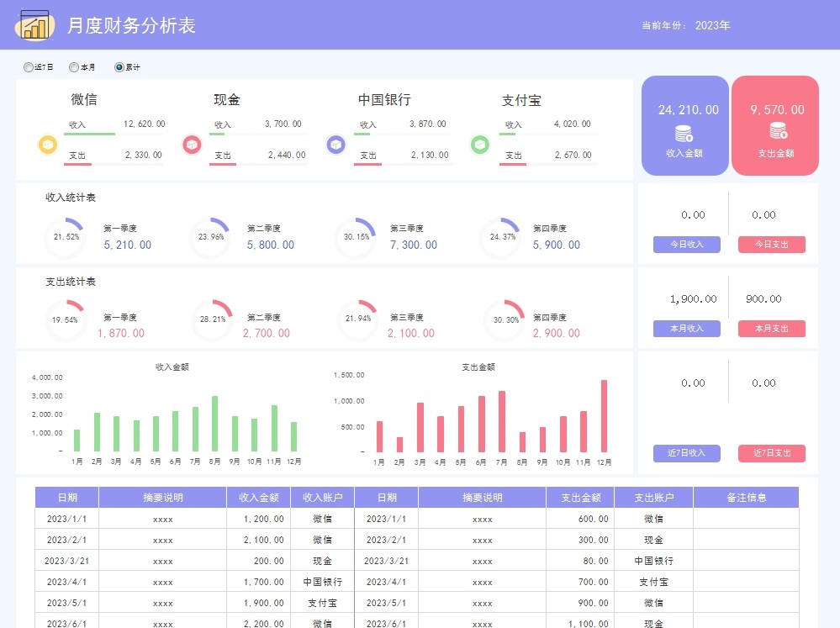
Task: Select the 近7日 radio button
Action: tap(29, 67)
